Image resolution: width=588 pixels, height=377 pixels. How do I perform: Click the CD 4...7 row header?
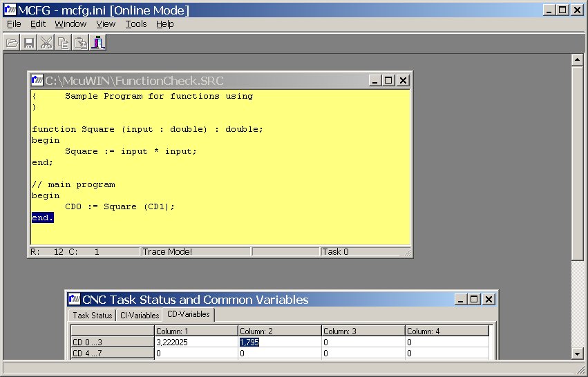tap(113, 353)
